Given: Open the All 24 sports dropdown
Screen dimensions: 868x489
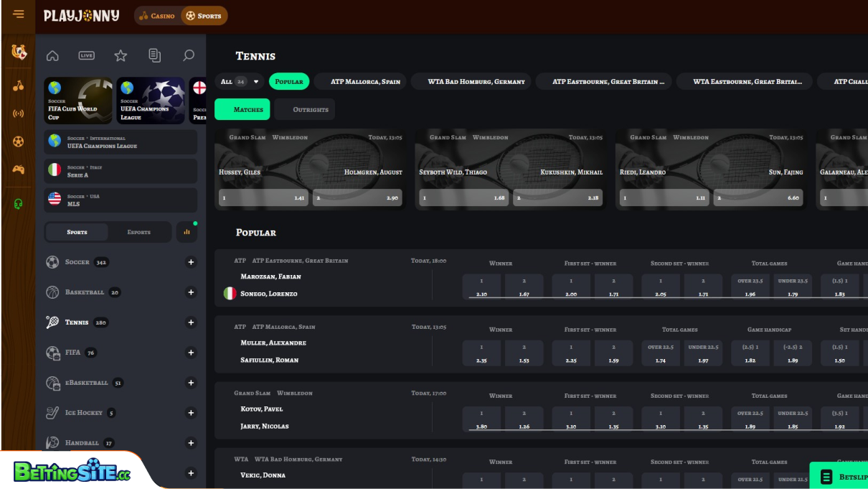Looking at the screenshot, I should pyautogui.click(x=244, y=81).
